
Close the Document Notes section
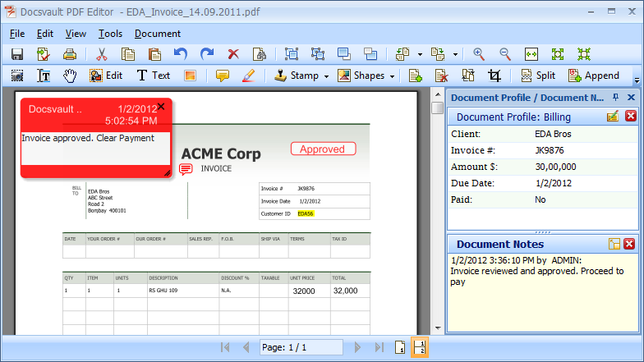click(629, 244)
